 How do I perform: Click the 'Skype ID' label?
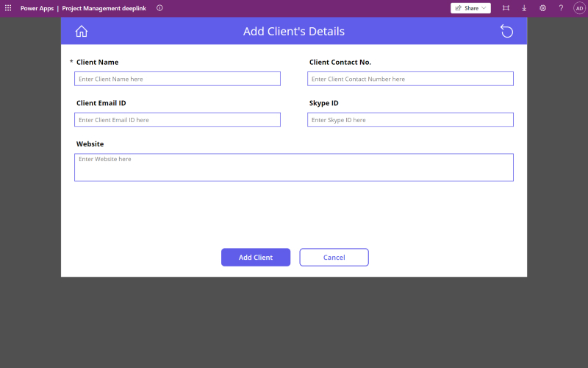coord(323,103)
